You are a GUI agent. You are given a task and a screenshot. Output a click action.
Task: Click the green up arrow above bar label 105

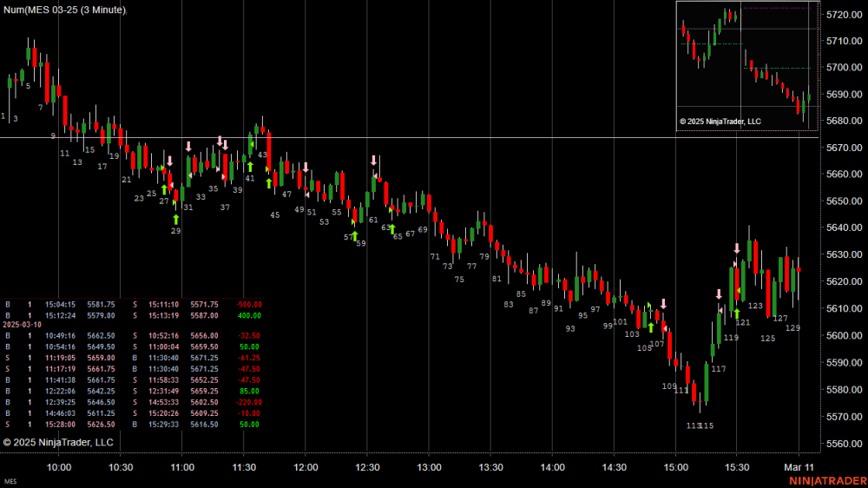click(650, 327)
